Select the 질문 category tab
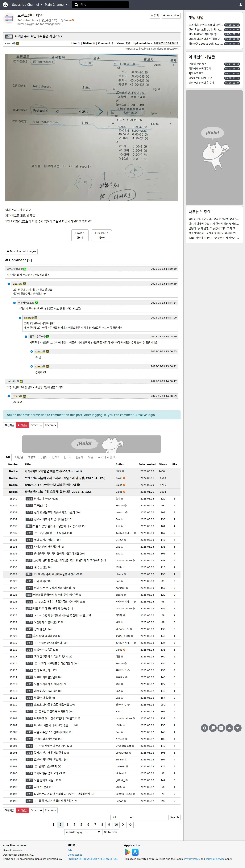Image resolution: width=245 pixels, height=868 pixels. coord(44,457)
